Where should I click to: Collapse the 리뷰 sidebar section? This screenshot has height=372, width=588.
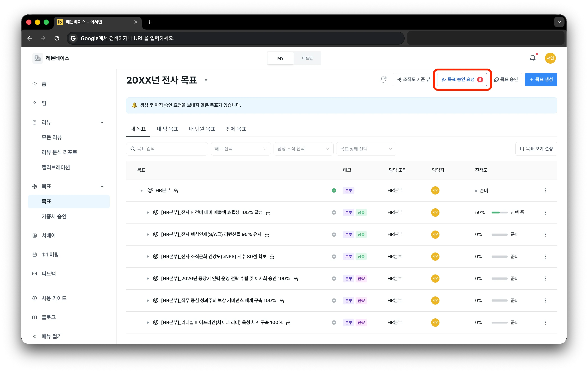coord(102,122)
